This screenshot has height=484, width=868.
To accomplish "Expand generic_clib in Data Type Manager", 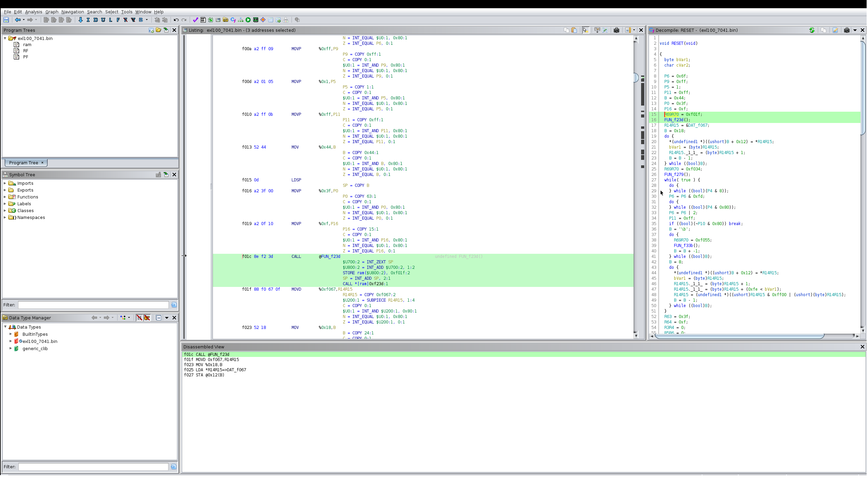I will tap(11, 348).
